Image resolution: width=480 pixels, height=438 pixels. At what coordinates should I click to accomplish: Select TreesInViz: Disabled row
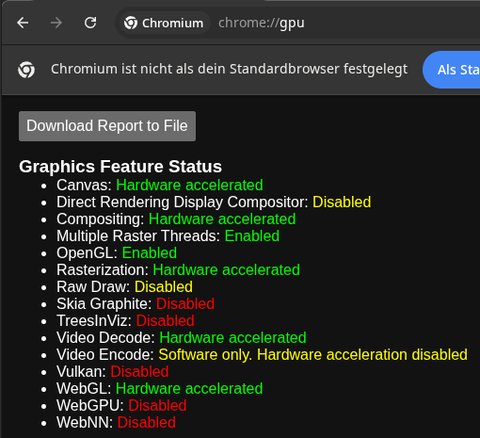pos(125,321)
